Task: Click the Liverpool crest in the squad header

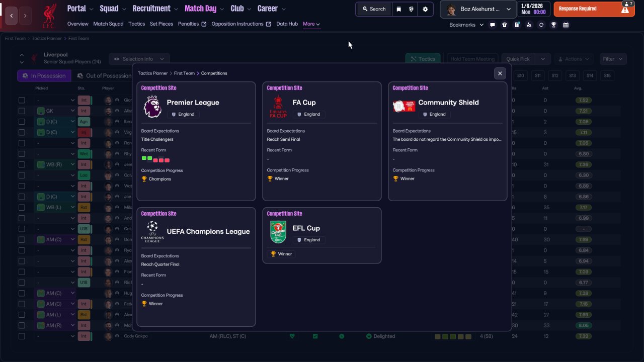Action: pos(34,58)
